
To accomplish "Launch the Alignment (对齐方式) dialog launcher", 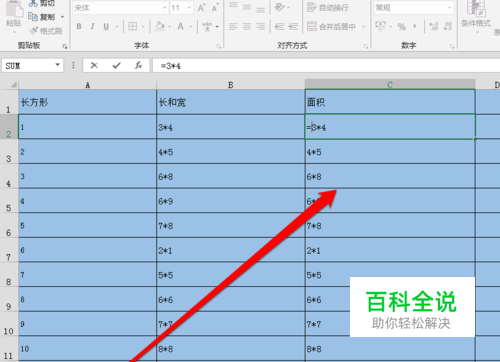I will point(366,46).
